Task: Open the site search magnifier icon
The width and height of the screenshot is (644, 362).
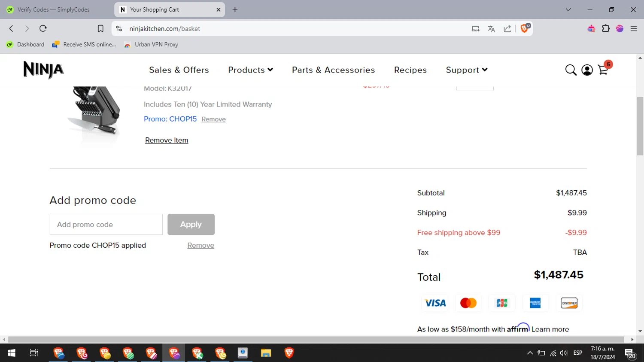Action: pyautogui.click(x=571, y=70)
